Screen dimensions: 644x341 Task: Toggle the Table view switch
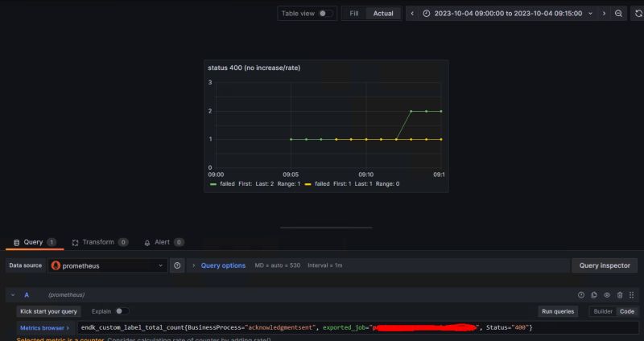tap(327, 14)
